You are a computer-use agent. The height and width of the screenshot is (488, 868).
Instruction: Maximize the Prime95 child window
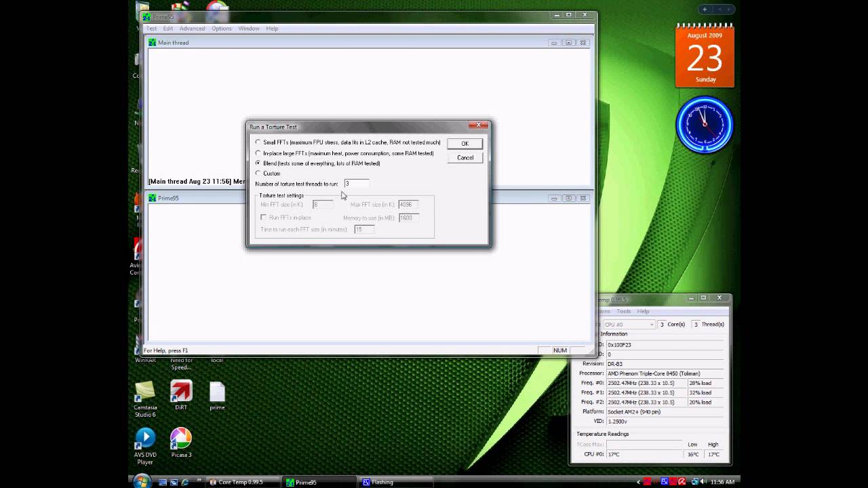coord(568,198)
